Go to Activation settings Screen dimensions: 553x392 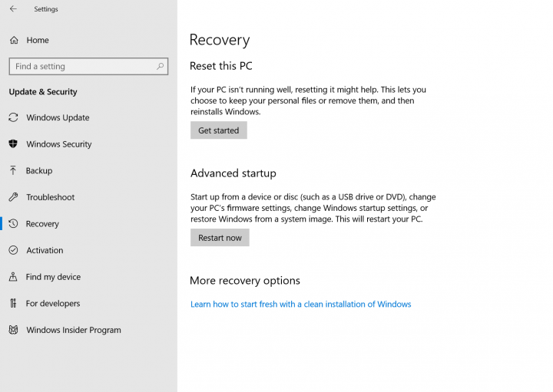45,250
